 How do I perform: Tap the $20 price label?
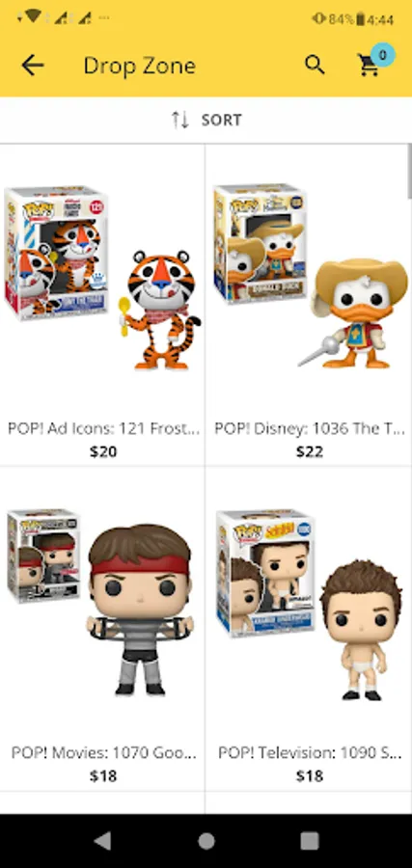[103, 451]
